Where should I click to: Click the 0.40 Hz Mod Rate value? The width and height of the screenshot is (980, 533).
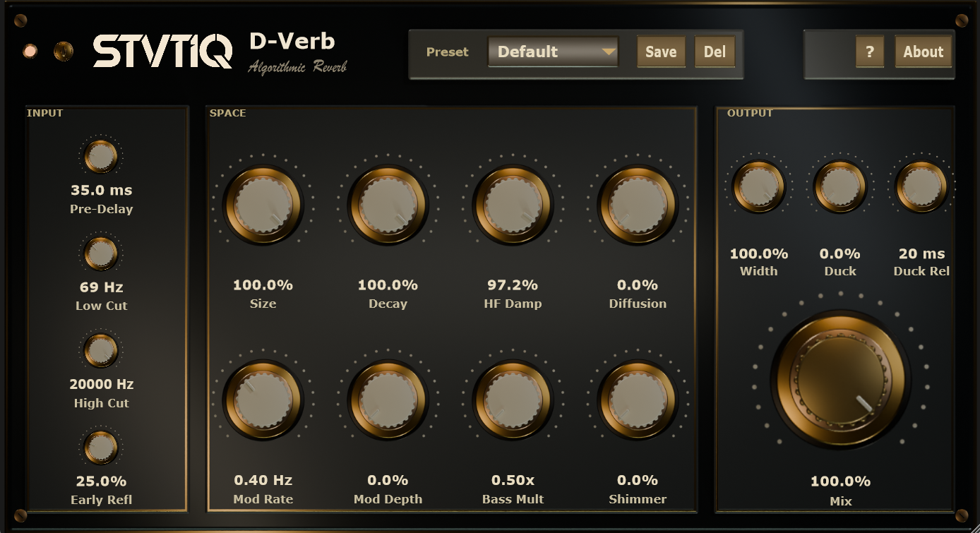point(263,480)
